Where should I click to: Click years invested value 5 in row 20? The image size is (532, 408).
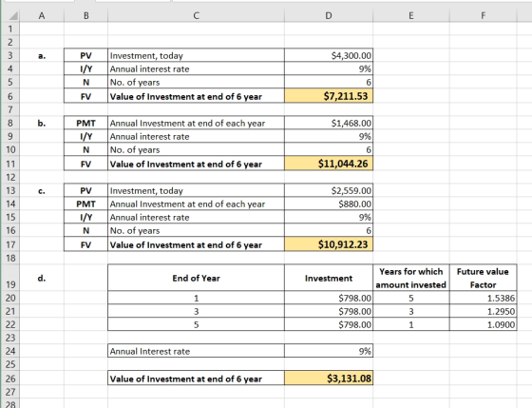tap(410, 298)
